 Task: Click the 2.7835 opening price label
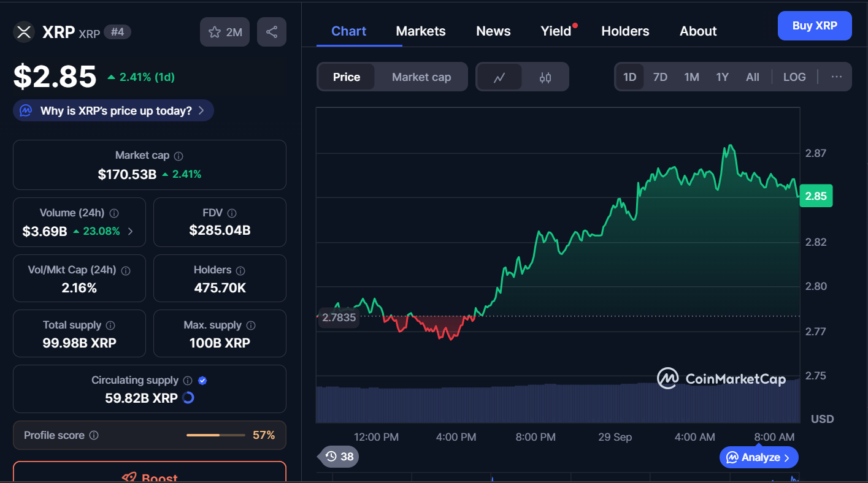click(x=339, y=318)
